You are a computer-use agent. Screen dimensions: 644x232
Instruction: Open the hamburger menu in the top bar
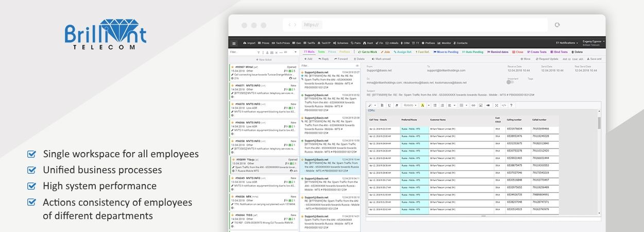click(233, 43)
